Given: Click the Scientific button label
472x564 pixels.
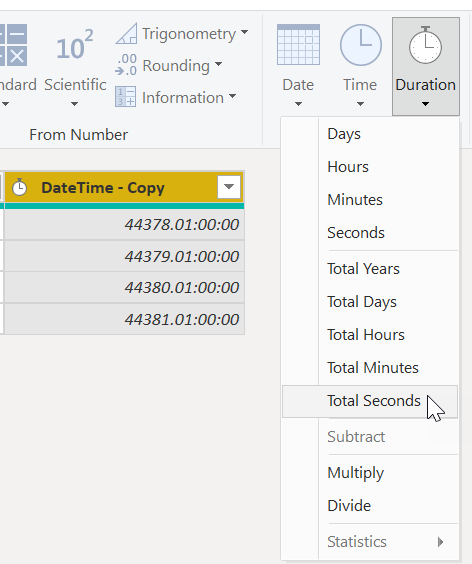Looking at the screenshot, I should click(x=75, y=85).
